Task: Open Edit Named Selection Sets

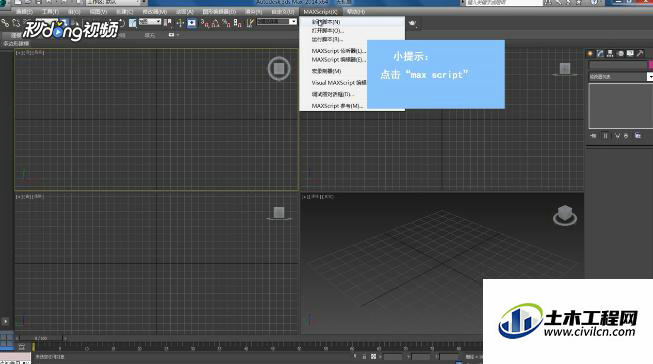Action: coord(249,23)
